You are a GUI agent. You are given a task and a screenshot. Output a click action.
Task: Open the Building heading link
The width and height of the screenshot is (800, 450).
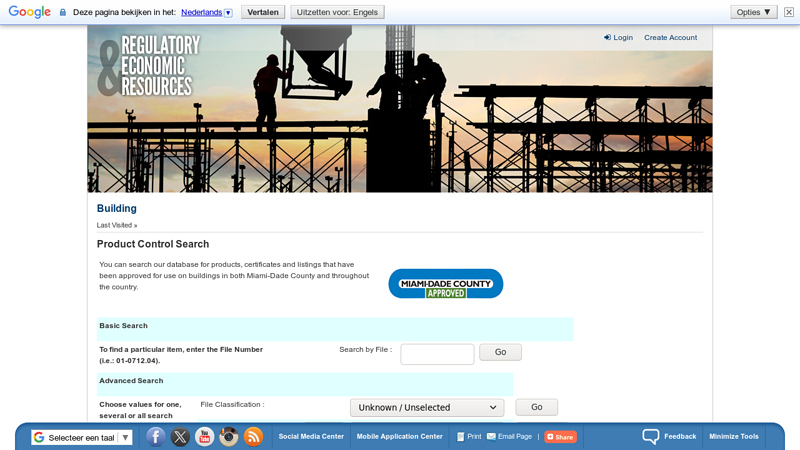[x=117, y=208]
